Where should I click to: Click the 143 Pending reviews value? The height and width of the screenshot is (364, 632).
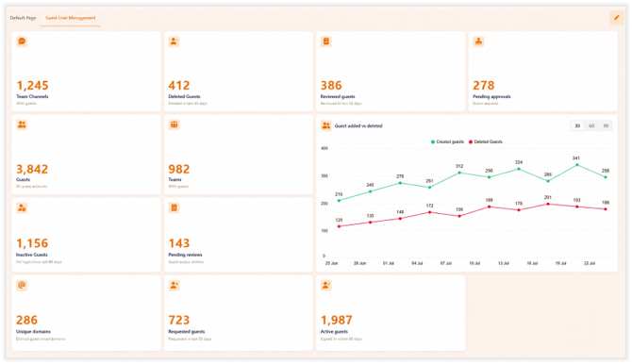tap(179, 243)
